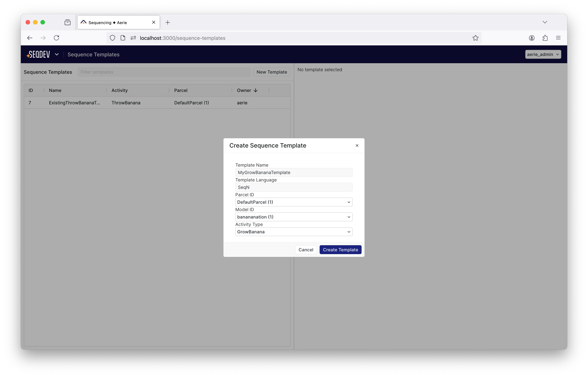Open the browser account profile icon

(531, 38)
